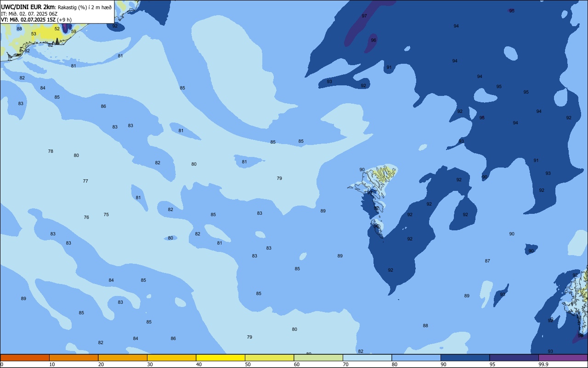
Task: Pick the medium blue 80–90 legend swatch
Action: [x=416, y=357]
